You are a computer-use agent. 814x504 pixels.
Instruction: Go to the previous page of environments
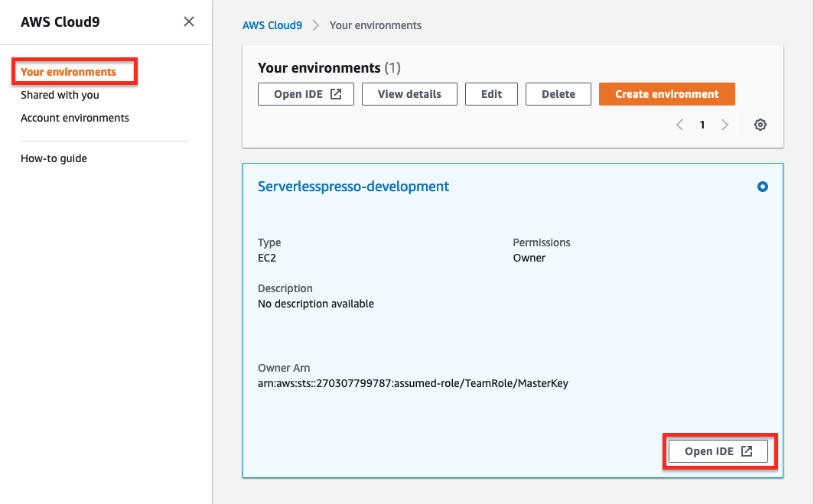click(x=679, y=125)
